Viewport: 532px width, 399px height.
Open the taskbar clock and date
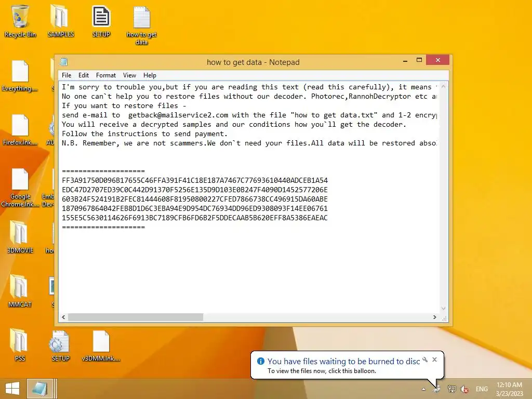coord(509,389)
